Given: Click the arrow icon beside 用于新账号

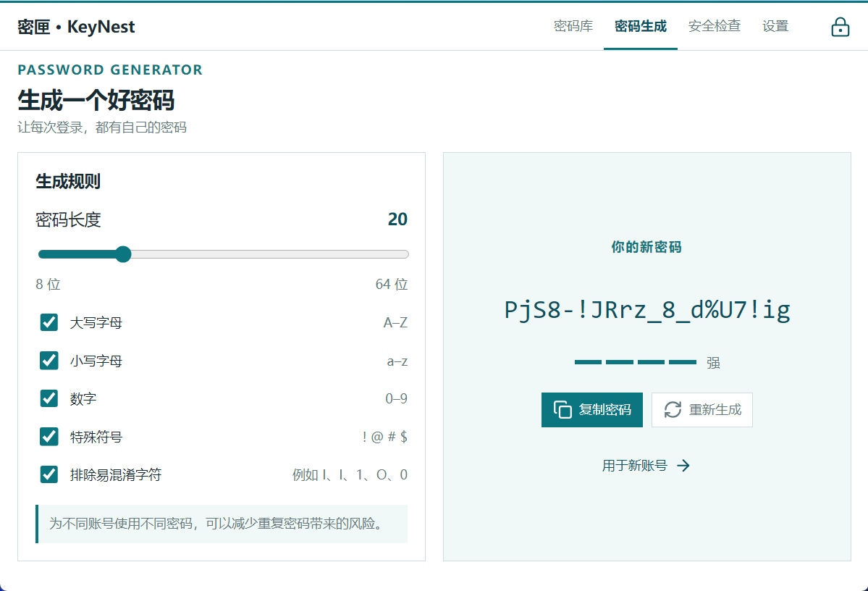Looking at the screenshot, I should pos(683,465).
